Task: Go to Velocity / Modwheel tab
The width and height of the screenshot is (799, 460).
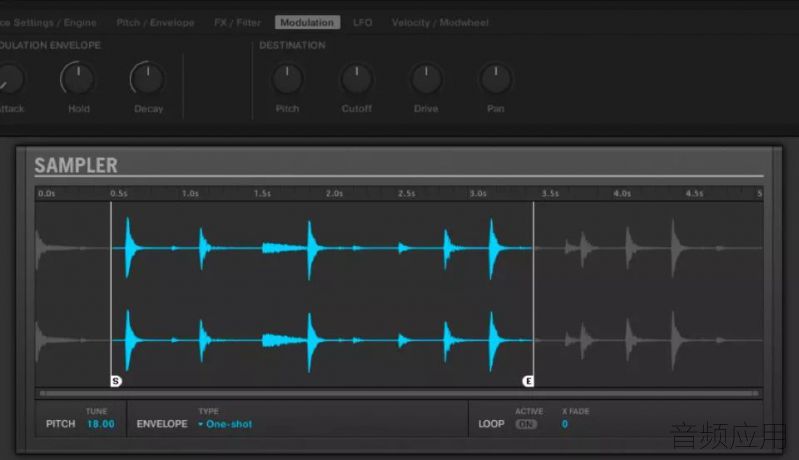Action: 440,22
